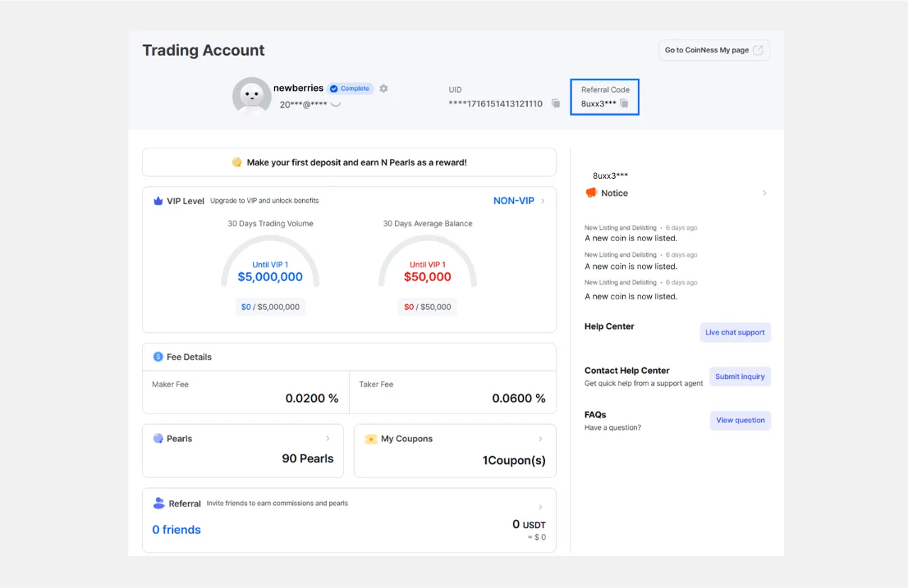Viewport: 908px width, 588px height.
Task: Start Live chat support
Action: pyautogui.click(x=735, y=333)
